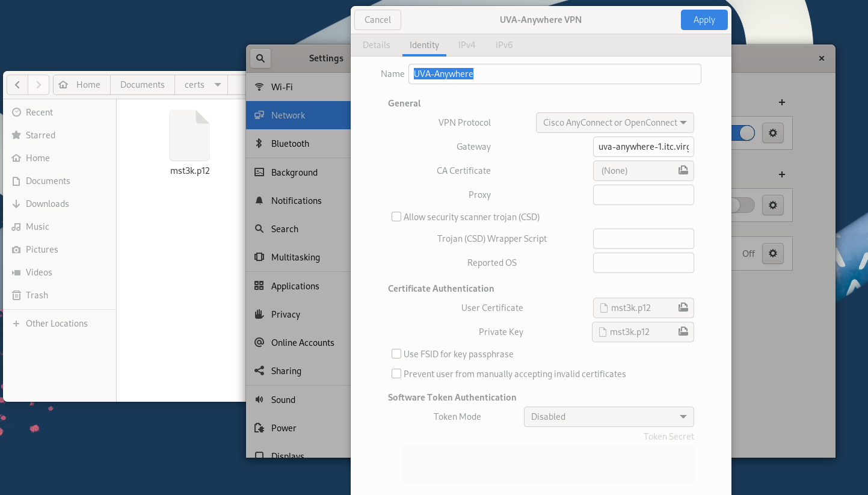Screen dimensions: 868x495
Task: Open file browser for the User Certificate field
Action: tap(683, 307)
